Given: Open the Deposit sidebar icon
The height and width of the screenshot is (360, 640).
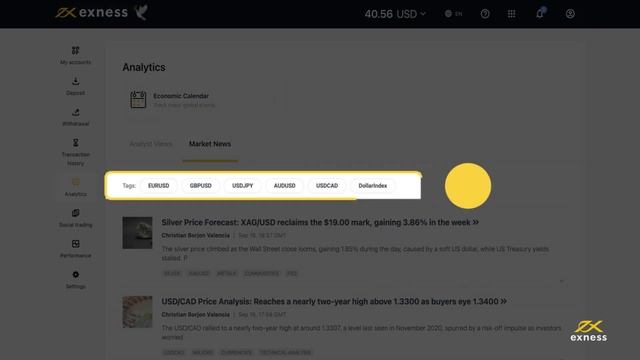Looking at the screenshot, I should point(76,81).
